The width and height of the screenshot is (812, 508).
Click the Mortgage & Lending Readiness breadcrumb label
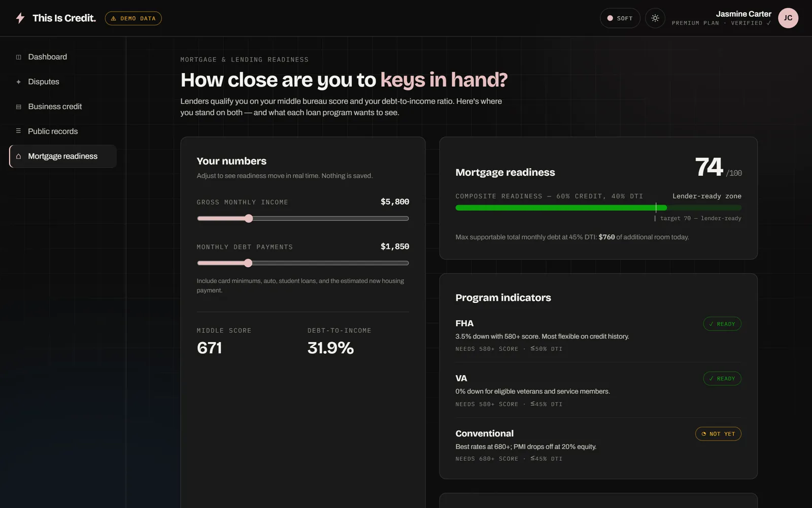point(245,60)
